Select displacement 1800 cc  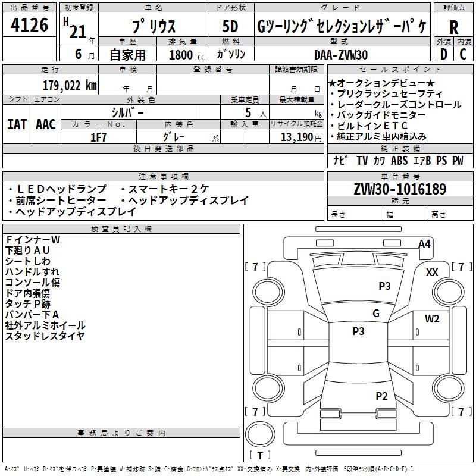coord(187,55)
